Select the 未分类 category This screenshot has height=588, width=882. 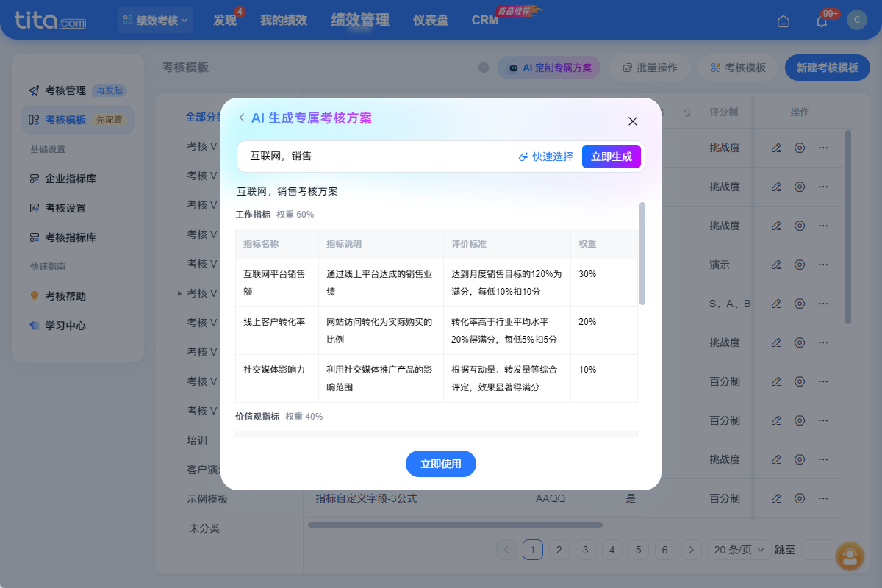204,528
